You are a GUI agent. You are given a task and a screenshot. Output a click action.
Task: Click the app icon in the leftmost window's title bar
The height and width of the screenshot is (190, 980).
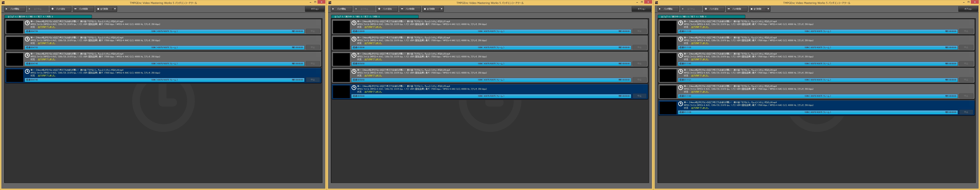3,3
